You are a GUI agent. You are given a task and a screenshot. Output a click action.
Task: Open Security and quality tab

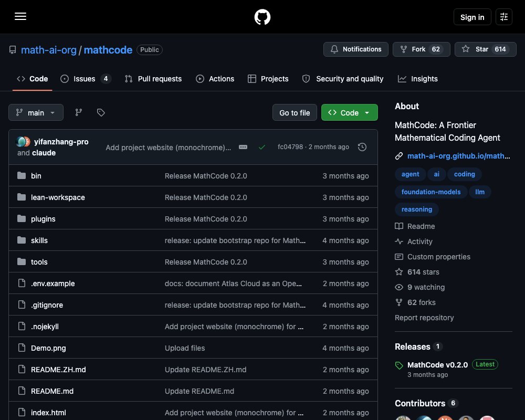[342, 79]
